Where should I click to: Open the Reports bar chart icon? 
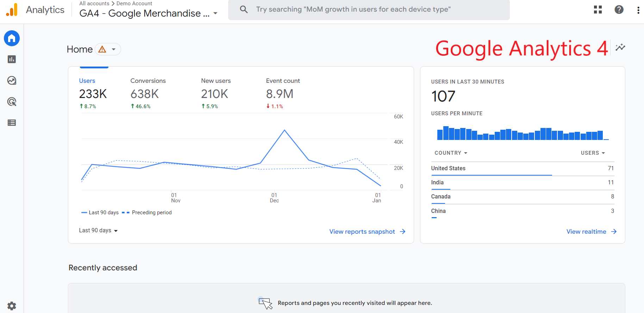[12, 59]
